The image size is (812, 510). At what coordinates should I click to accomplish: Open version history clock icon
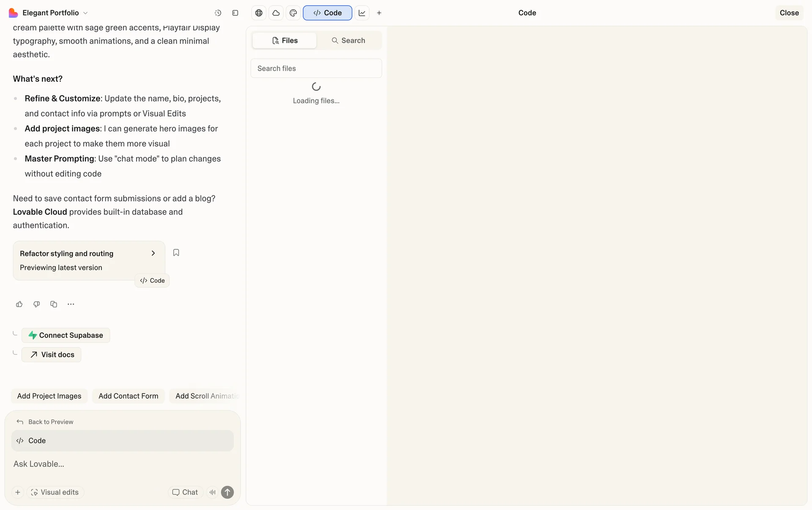tap(218, 13)
